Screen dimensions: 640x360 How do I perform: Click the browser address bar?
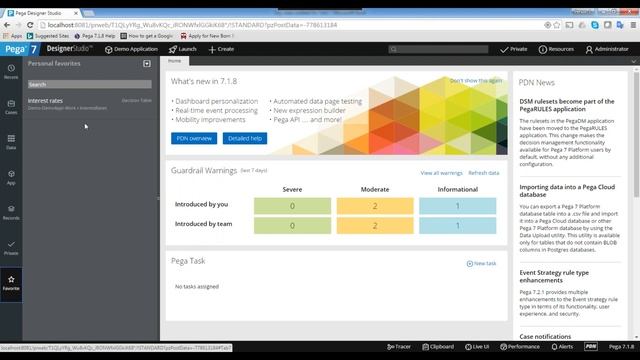291,25
